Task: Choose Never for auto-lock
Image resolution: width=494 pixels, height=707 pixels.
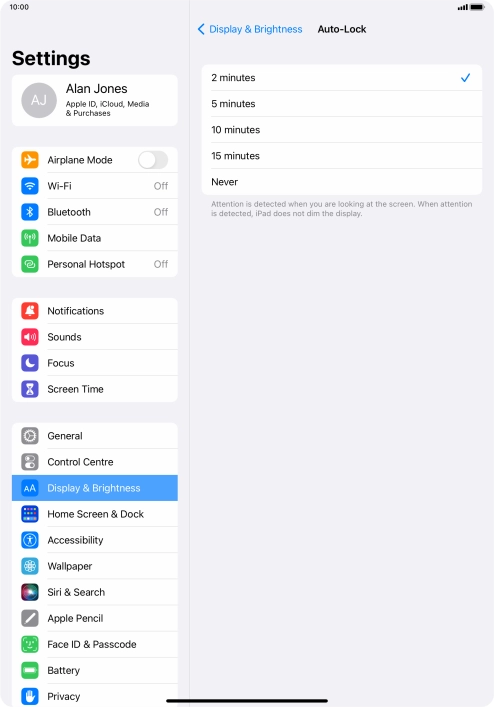Action: click(342, 182)
